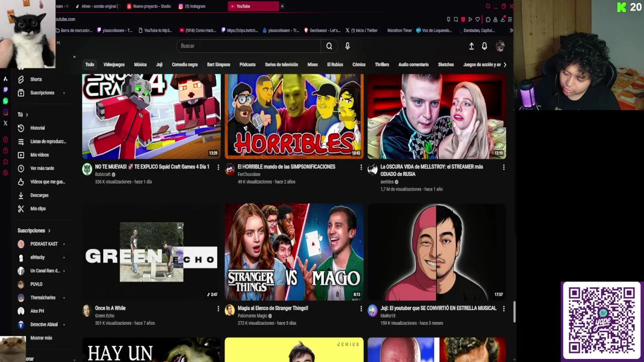Play the Joji half-face thumbnail
644x362 pixels.
click(437, 252)
